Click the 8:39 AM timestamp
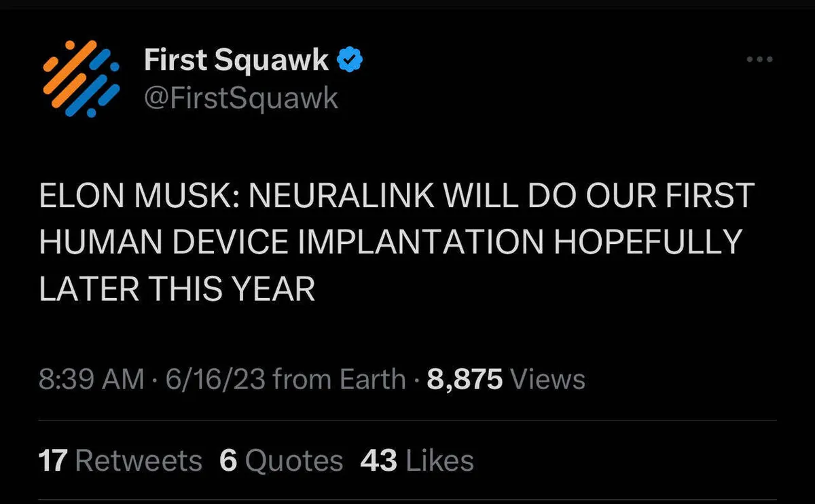The image size is (815, 504). 91,379
